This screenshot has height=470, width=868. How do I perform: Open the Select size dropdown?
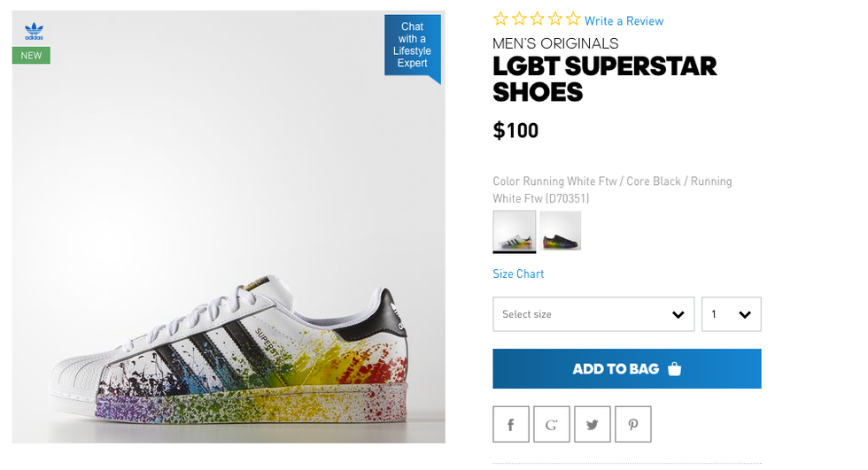click(593, 314)
